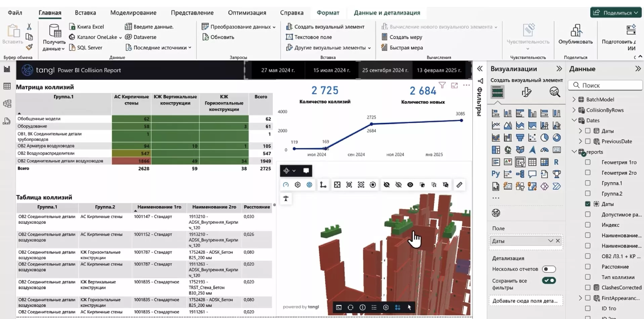
Task: Click the focus mode icon above the chart
Action: [x=454, y=86]
